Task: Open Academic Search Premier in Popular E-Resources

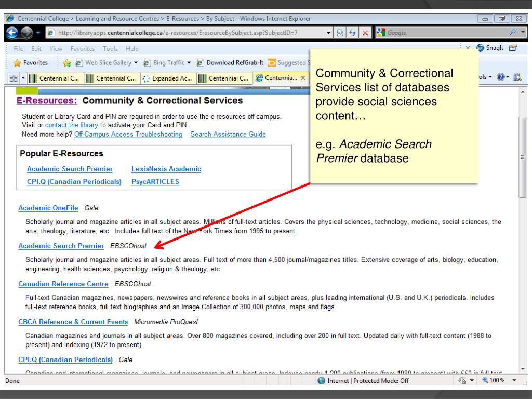Action: coord(70,169)
